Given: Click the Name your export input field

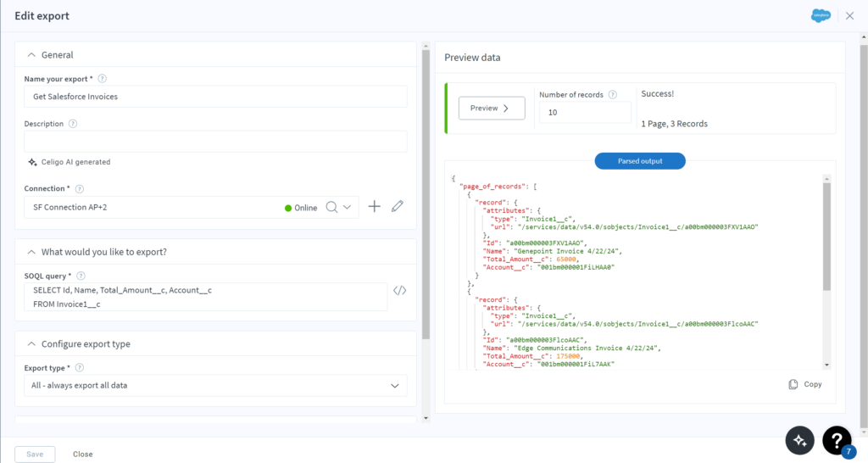Looking at the screenshot, I should click(x=215, y=97).
